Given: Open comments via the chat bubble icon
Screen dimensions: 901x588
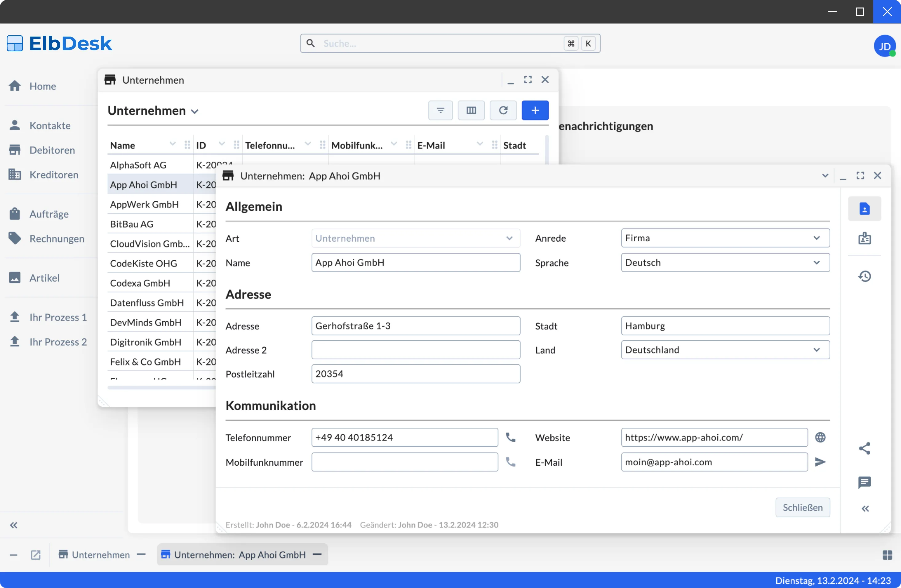Looking at the screenshot, I should click(865, 482).
